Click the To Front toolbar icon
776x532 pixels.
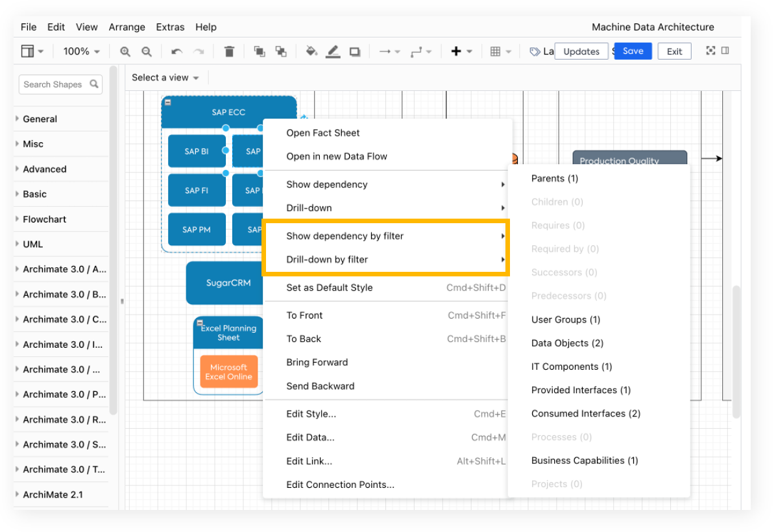coord(260,51)
